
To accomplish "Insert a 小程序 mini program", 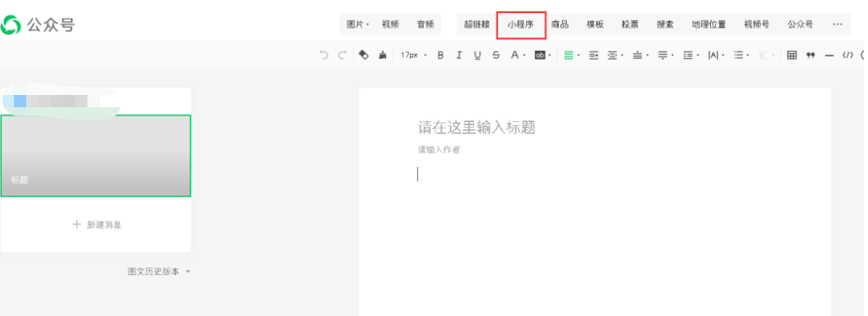I will [x=521, y=25].
